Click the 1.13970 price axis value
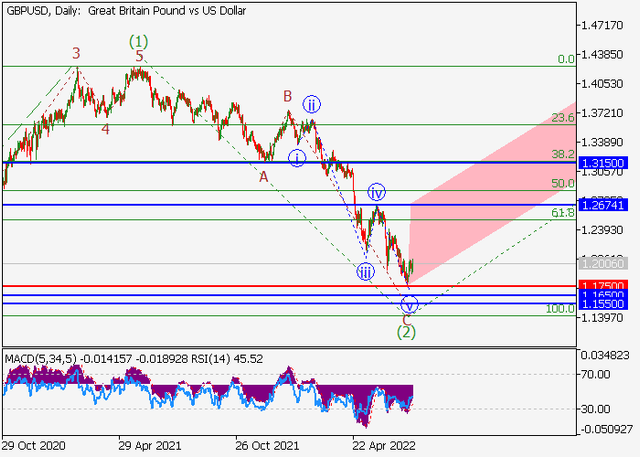This screenshot has height=457, width=640. (x=602, y=317)
